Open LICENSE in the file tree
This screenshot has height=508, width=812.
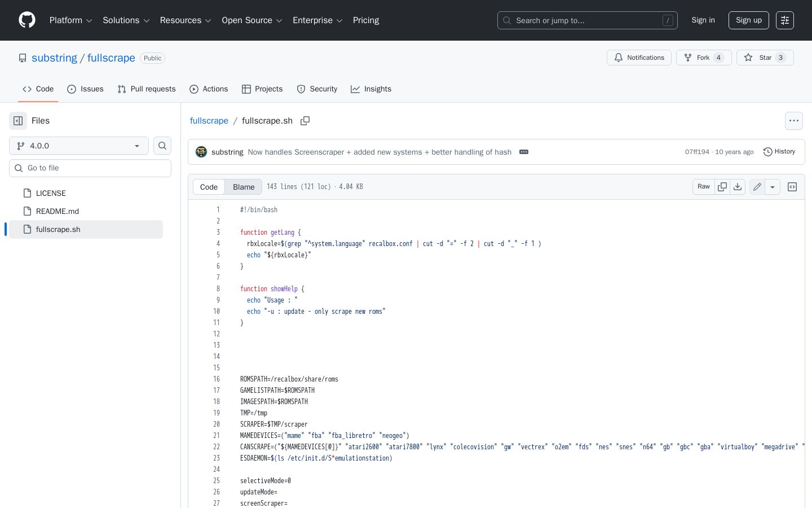click(x=51, y=193)
